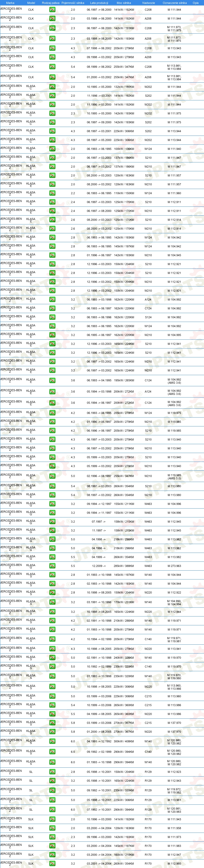Click fuel icon in Klasa C 2.0 S202 row
204x868 pixels.
pos(52,96)
